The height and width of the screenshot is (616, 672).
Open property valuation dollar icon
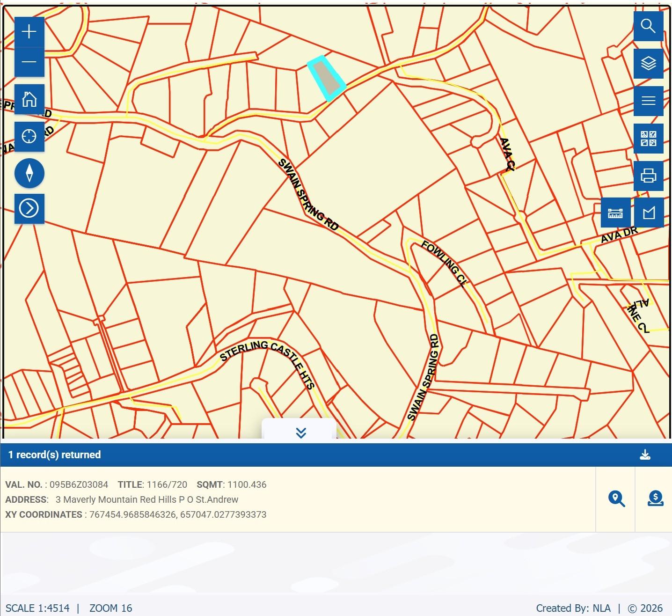pos(655,499)
